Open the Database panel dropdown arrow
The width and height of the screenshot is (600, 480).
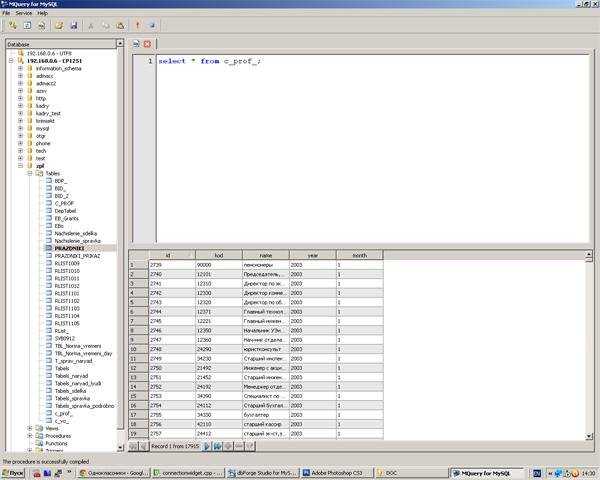point(120,44)
